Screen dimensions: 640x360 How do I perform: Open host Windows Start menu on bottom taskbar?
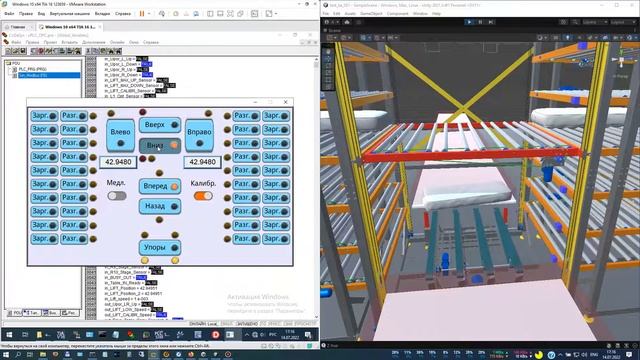click(6, 355)
